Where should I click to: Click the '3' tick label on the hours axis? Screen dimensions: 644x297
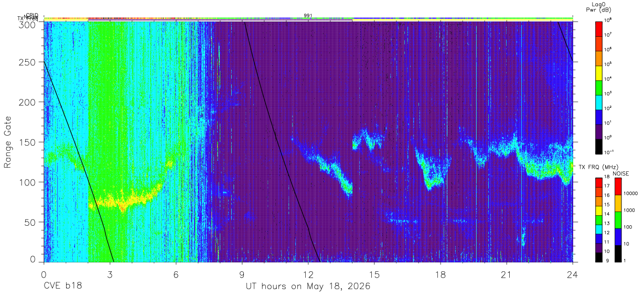pyautogui.click(x=110, y=274)
